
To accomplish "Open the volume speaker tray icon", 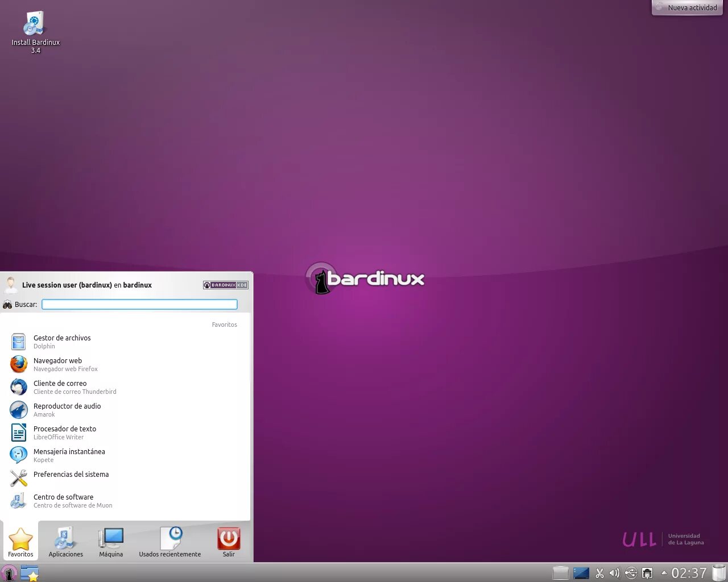I will coord(615,573).
